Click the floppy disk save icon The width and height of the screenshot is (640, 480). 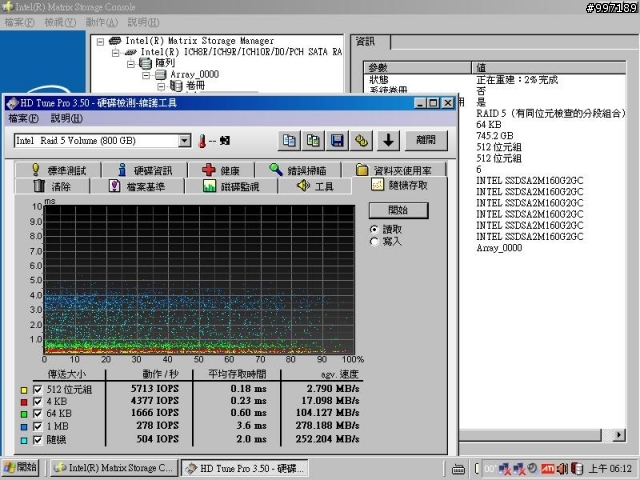click(x=337, y=140)
